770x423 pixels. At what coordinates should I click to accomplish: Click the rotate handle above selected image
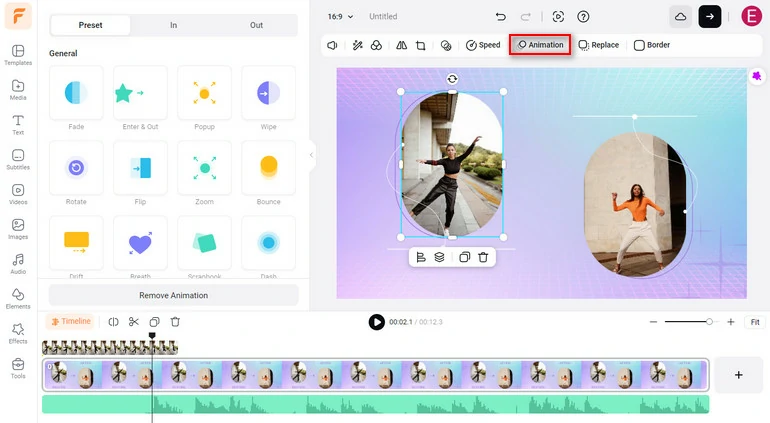(452, 79)
